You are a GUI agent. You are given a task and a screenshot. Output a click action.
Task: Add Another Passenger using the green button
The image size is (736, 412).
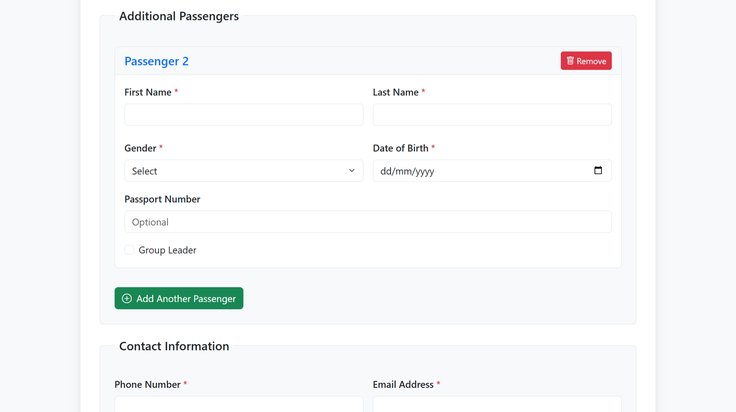click(179, 298)
